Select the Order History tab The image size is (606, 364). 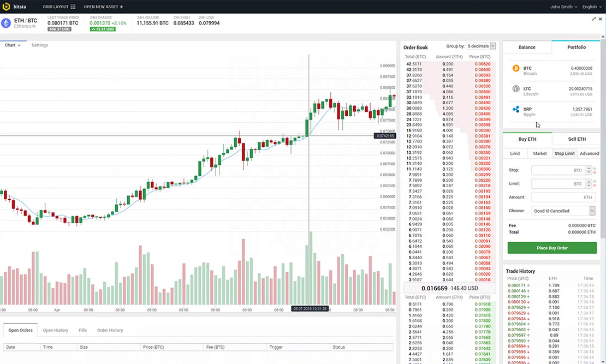[x=110, y=330]
